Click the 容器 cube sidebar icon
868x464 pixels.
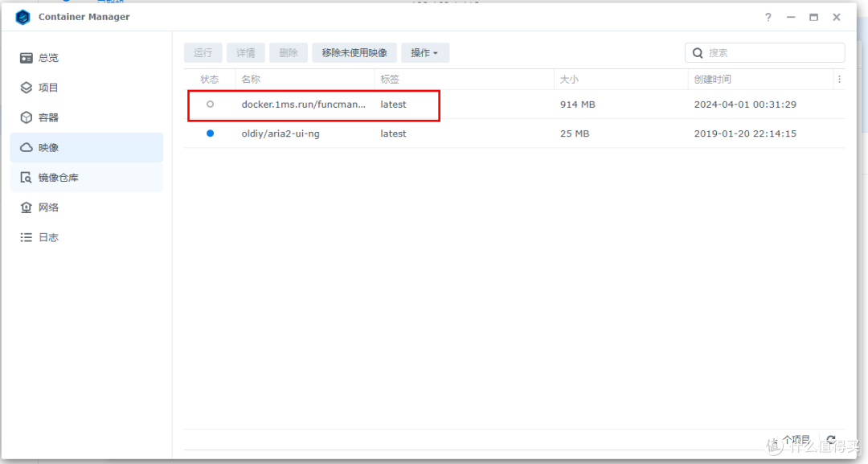(26, 117)
